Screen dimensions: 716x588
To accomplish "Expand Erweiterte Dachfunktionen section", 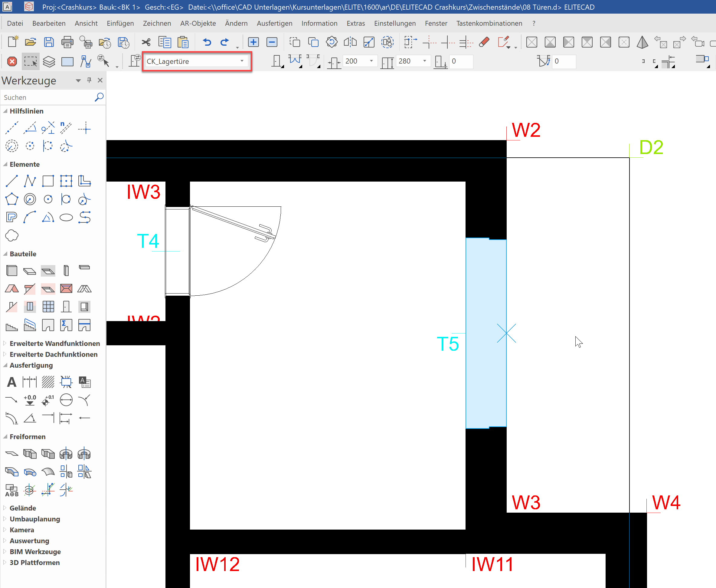I will coord(5,354).
